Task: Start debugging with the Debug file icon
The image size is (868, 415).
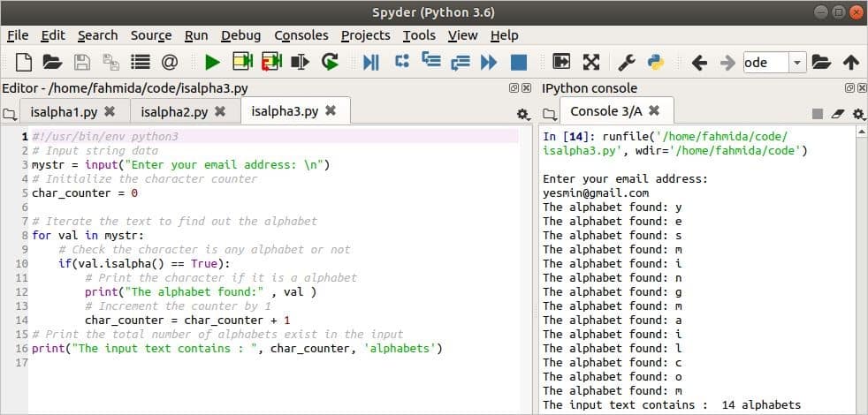Action: click(371, 63)
